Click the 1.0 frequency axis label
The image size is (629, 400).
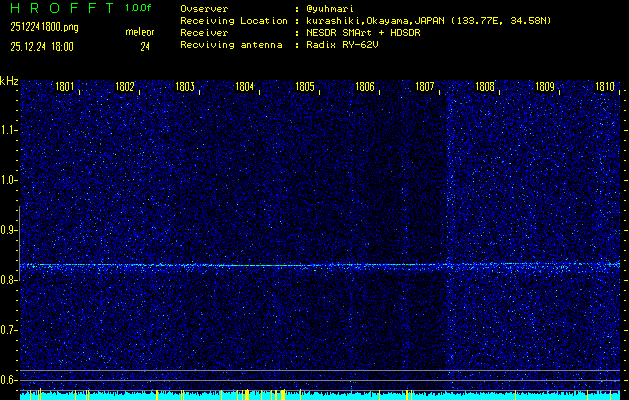click(9, 180)
